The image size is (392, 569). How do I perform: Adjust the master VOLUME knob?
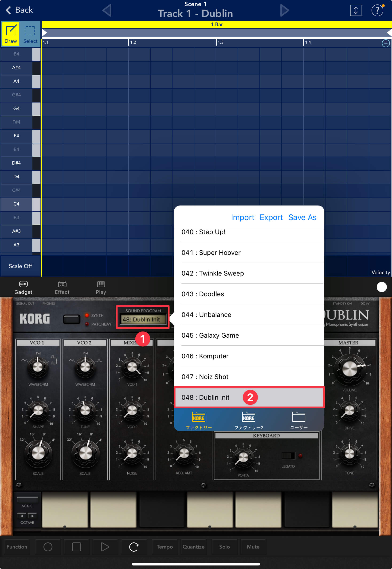pos(349,368)
